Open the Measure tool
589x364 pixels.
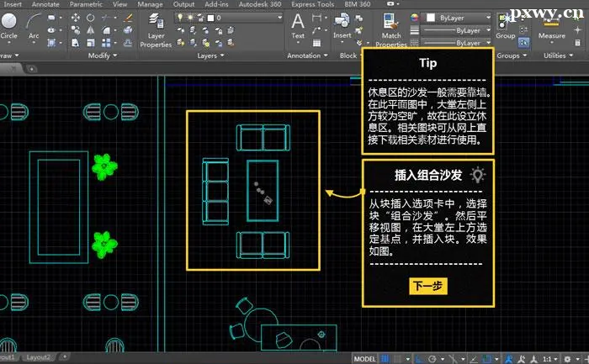[x=551, y=27]
